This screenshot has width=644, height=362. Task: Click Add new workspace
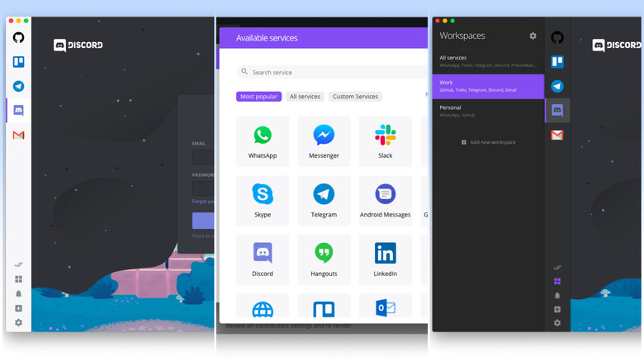[x=489, y=142]
